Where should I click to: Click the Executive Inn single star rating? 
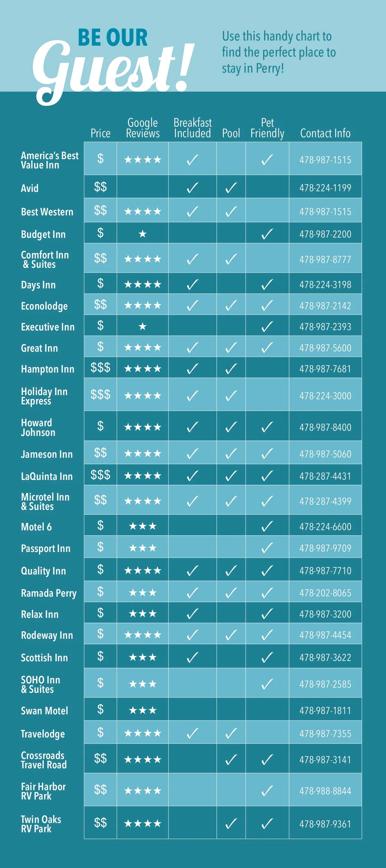tap(142, 326)
